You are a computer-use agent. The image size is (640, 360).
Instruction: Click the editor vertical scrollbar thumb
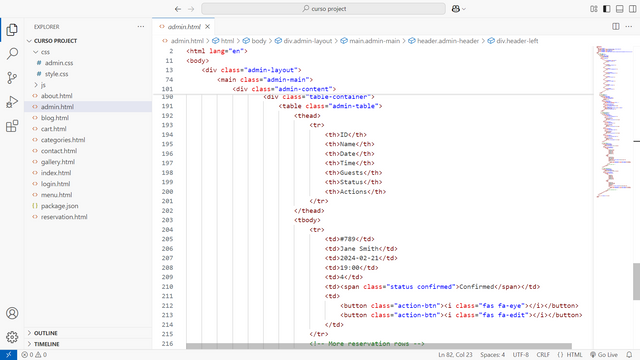pyautogui.click(x=636, y=282)
